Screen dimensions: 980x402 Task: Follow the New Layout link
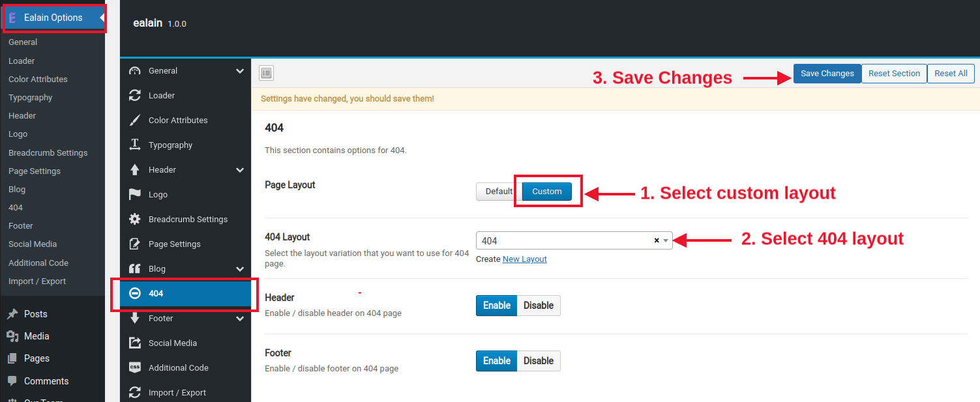(524, 259)
